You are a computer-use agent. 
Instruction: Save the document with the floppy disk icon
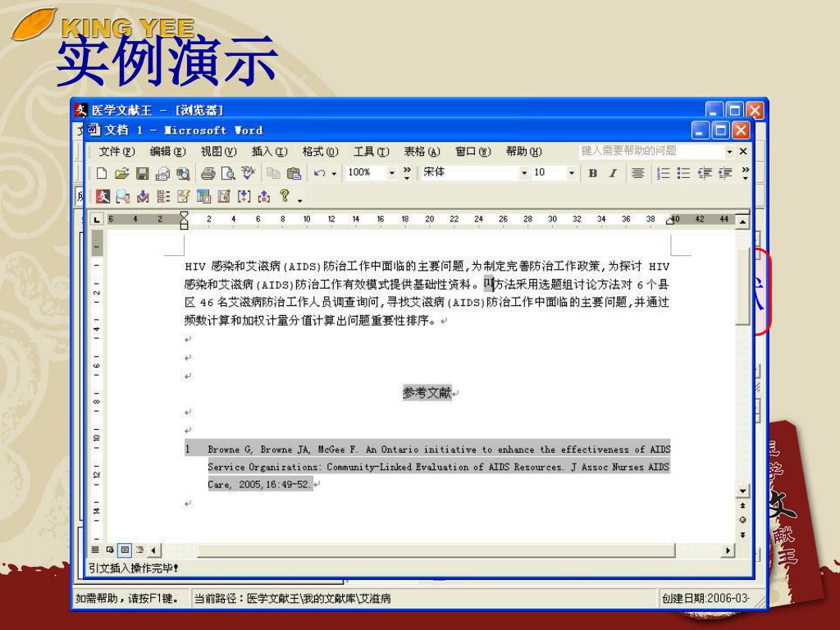tap(143, 173)
